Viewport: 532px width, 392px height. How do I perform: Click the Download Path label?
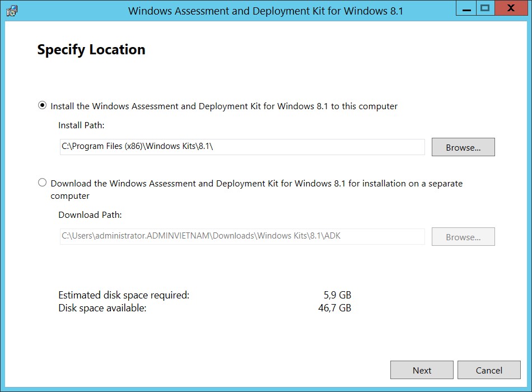tap(90, 215)
